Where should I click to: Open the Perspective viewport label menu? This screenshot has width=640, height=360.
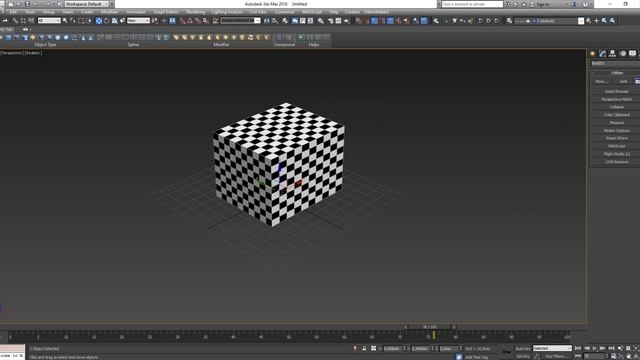(x=13, y=53)
